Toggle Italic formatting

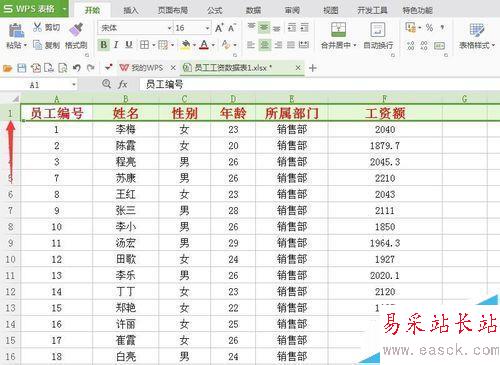(116, 45)
